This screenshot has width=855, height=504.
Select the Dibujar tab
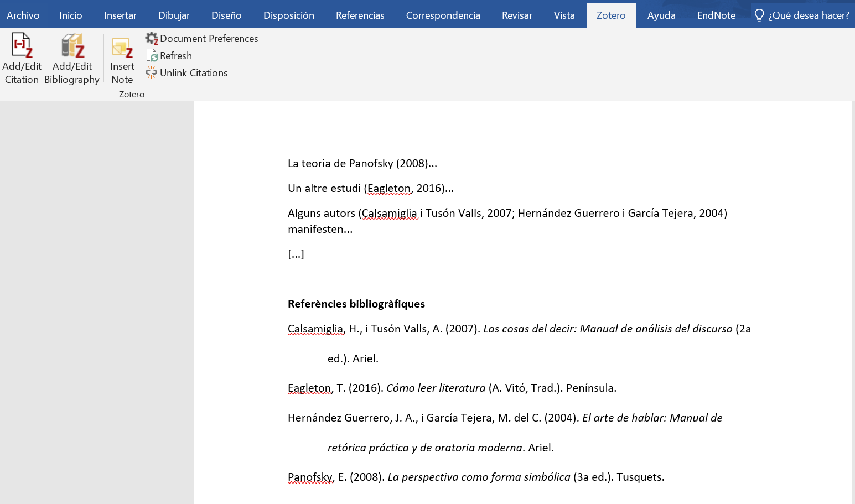(x=174, y=15)
